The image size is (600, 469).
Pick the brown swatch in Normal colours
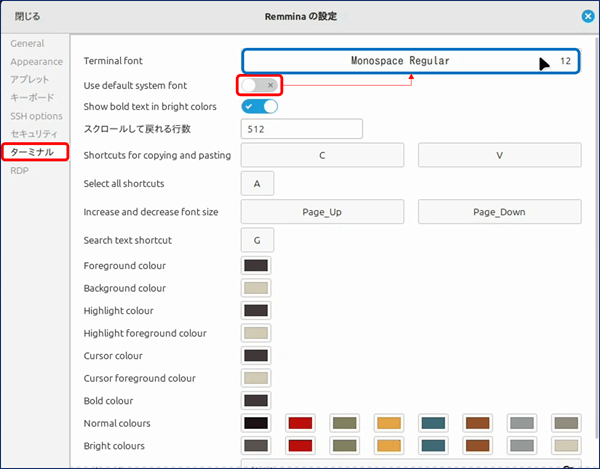(478, 423)
